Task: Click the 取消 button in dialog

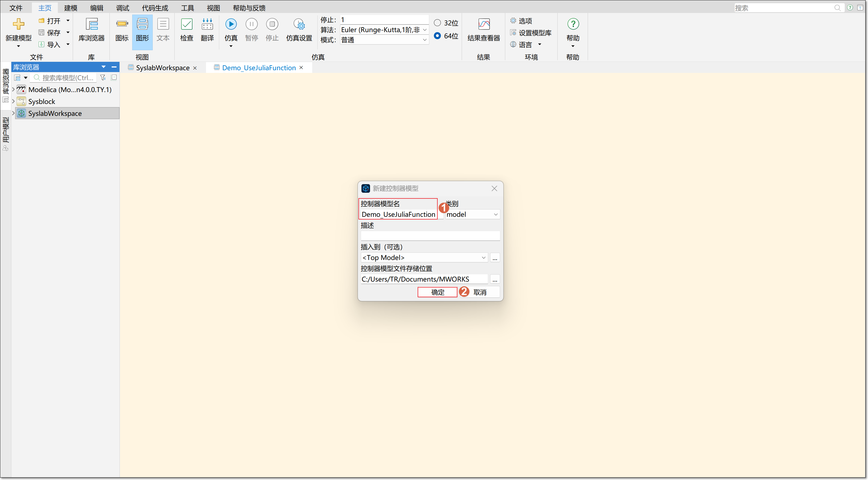Action: point(480,292)
